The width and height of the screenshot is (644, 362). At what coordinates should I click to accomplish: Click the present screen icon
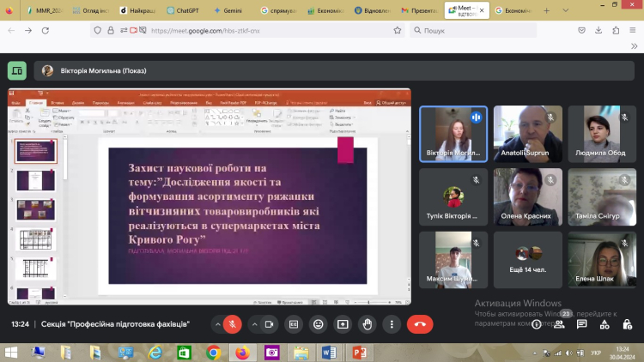[343, 324]
